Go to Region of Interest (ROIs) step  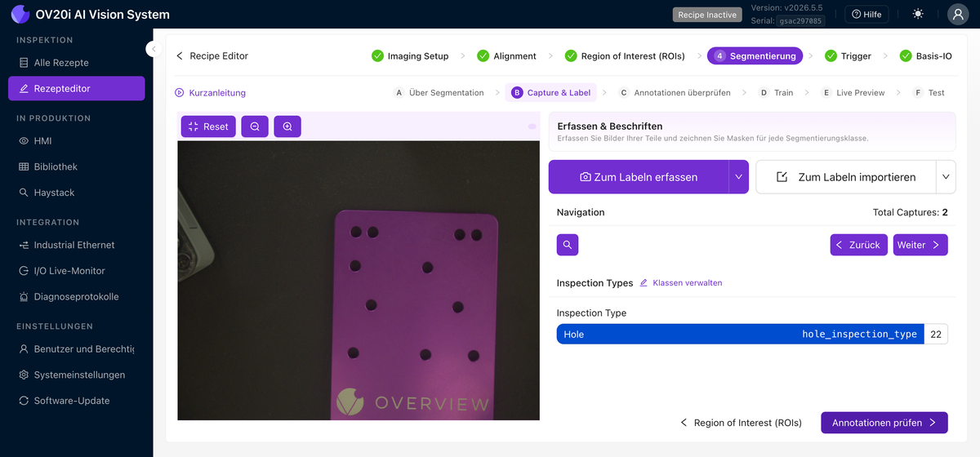pos(625,56)
